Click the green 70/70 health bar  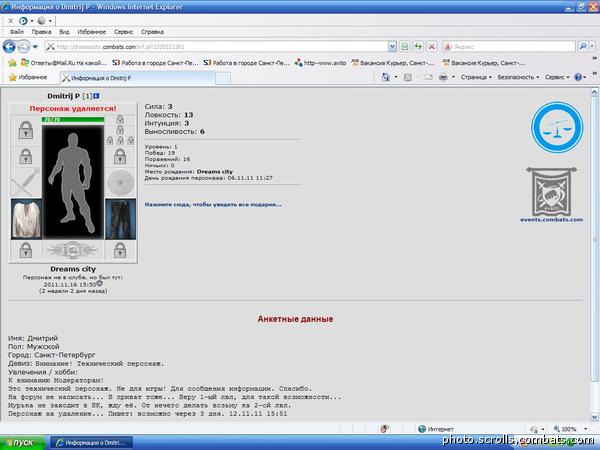point(73,120)
